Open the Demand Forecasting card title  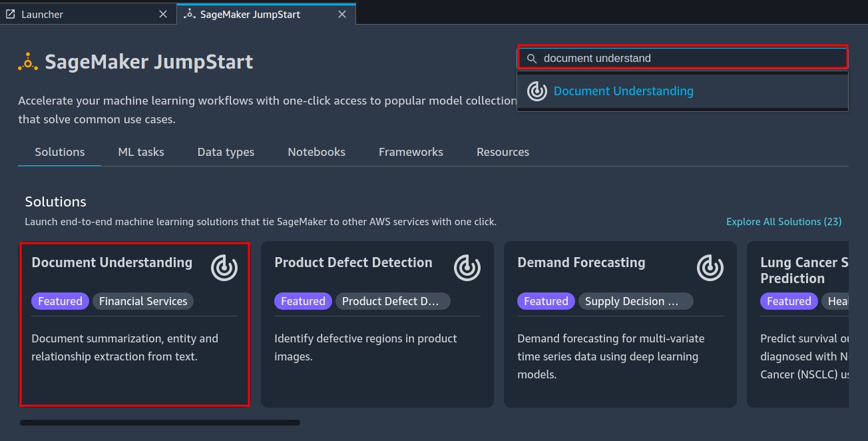point(581,262)
